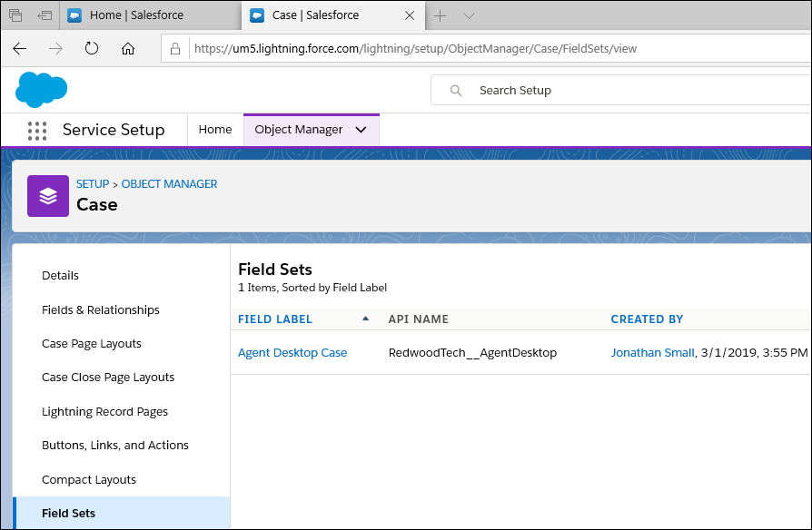This screenshot has width=812, height=530.
Task: Click the Case object title
Action: coord(97,205)
